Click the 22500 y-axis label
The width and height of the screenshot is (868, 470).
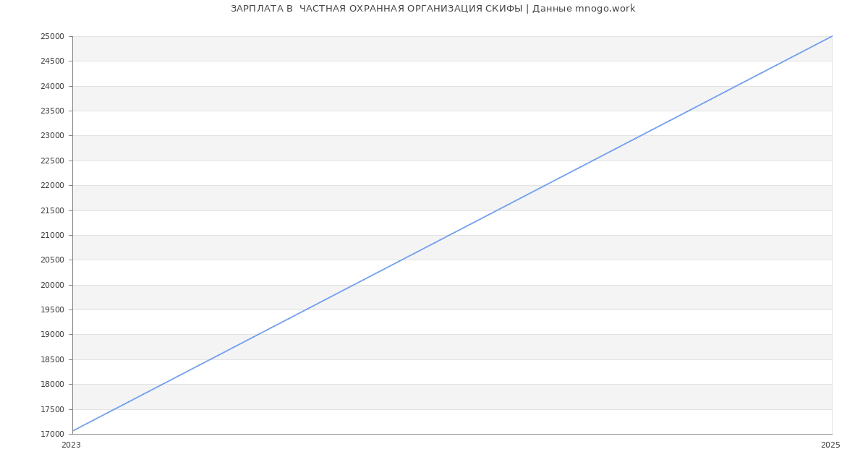coord(52,161)
